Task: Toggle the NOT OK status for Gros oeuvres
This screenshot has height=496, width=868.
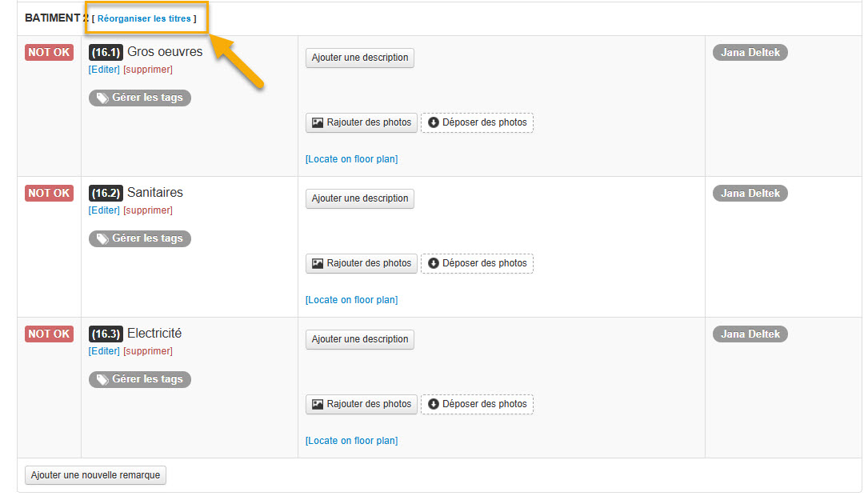Action: point(50,53)
